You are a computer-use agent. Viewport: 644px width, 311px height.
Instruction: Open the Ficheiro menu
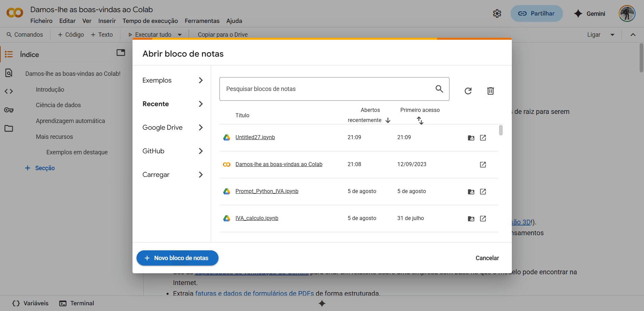pyautogui.click(x=41, y=21)
